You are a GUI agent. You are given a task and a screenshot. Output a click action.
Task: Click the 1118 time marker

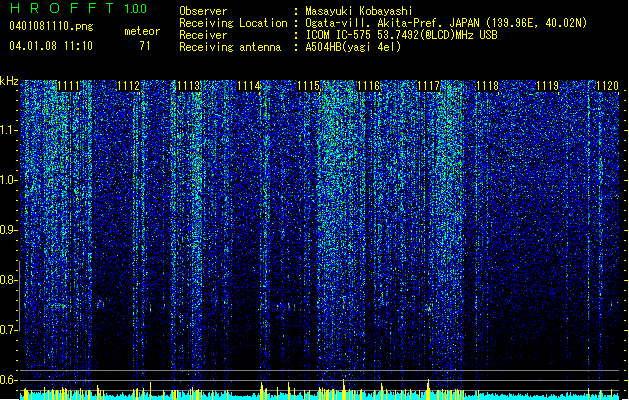[x=487, y=86]
